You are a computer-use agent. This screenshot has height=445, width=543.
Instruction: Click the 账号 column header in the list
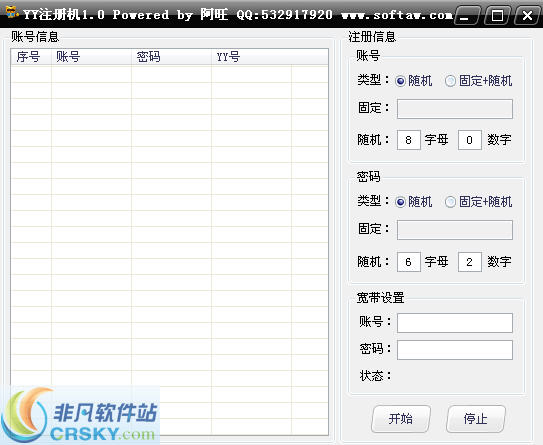click(x=91, y=57)
